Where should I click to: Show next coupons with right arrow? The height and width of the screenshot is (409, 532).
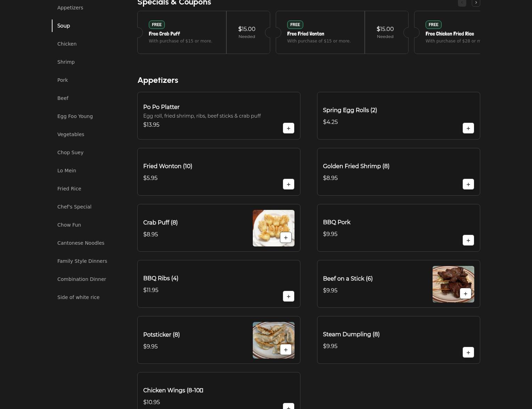pyautogui.click(x=476, y=3)
